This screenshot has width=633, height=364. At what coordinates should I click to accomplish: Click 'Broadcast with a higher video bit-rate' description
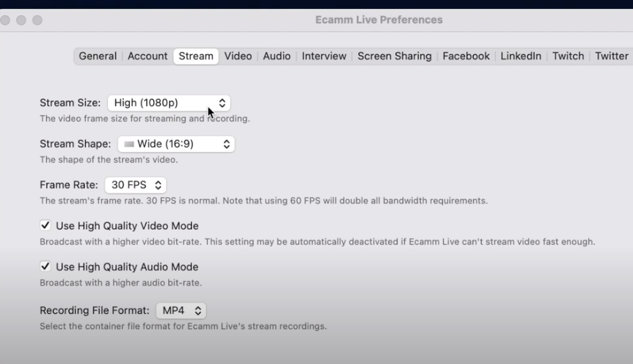point(317,242)
